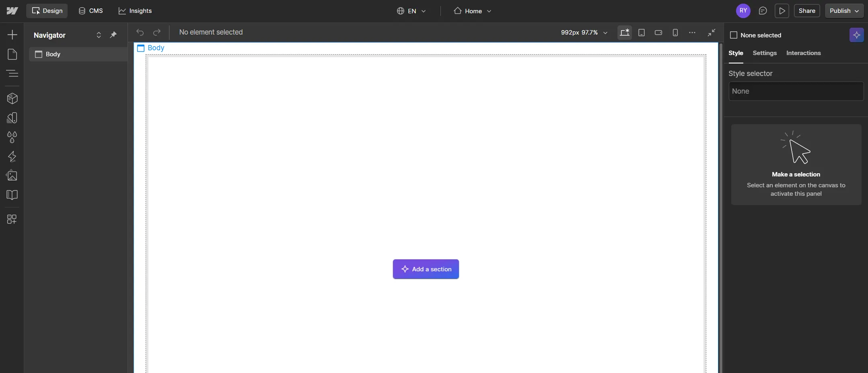The height and width of the screenshot is (373, 868).
Task: Collapse the canvas view arrows icon
Action: point(712,33)
